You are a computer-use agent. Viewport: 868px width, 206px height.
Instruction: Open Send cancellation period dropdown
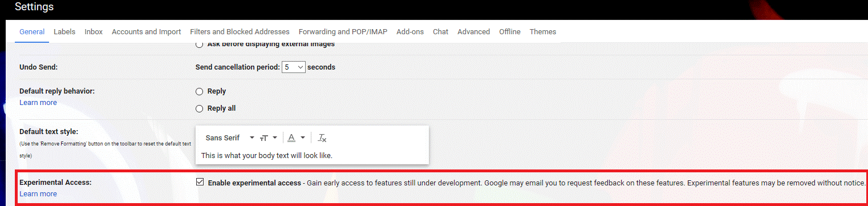click(294, 67)
